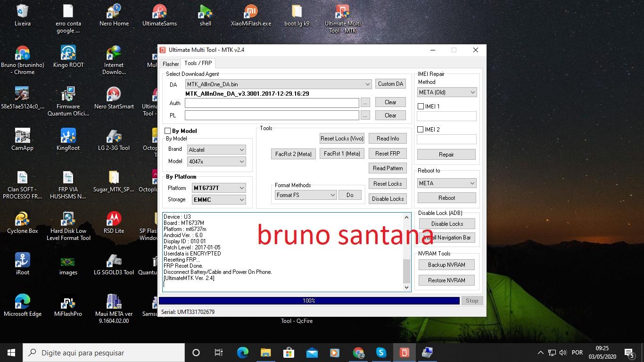Open CamApp desktop icon

[x=22, y=140]
